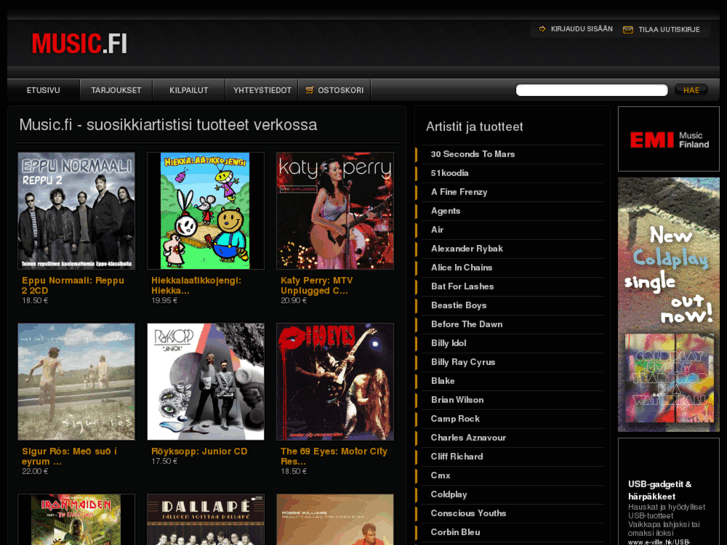The image size is (727, 545).
Task: Open Eppu Normaali Reppu 2 album cover
Action: pyautogui.click(x=77, y=211)
